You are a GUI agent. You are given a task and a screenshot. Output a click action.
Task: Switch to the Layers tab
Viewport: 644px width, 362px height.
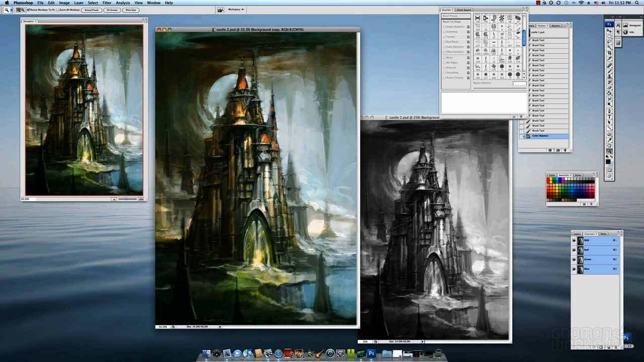pyautogui.click(x=577, y=234)
